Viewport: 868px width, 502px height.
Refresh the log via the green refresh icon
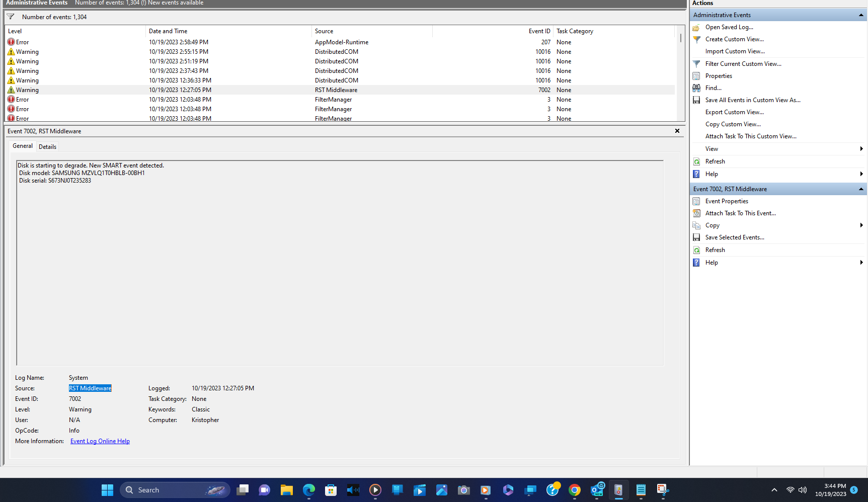696,161
